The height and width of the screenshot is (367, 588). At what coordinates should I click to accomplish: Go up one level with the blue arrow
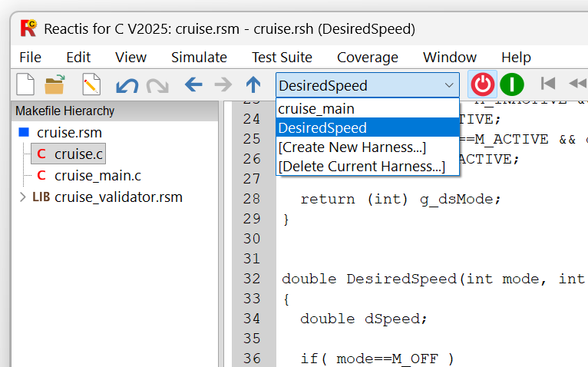pyautogui.click(x=253, y=84)
